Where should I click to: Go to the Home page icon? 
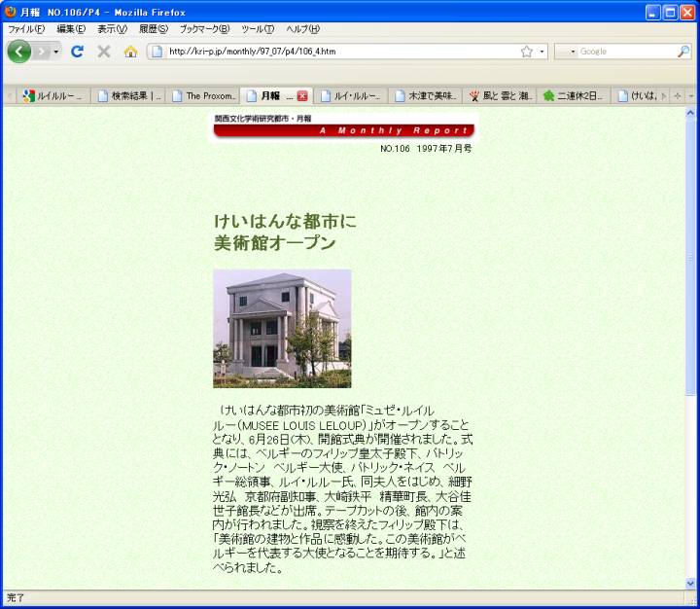130,52
